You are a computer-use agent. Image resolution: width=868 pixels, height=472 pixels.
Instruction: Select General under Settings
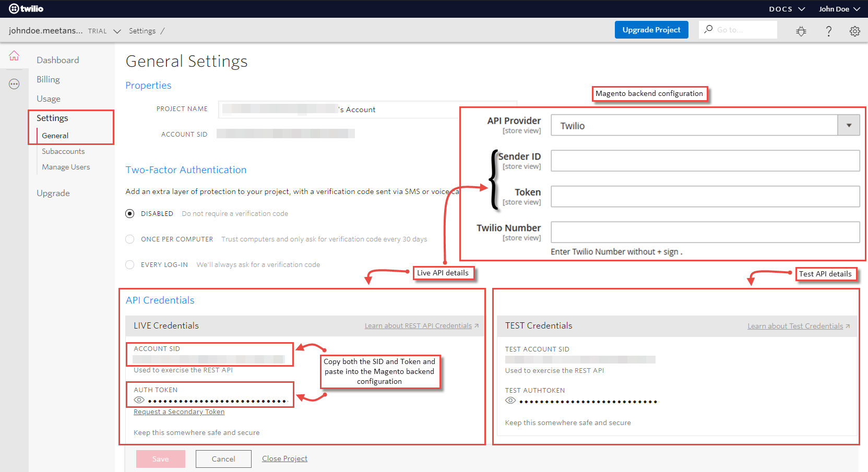(x=55, y=136)
